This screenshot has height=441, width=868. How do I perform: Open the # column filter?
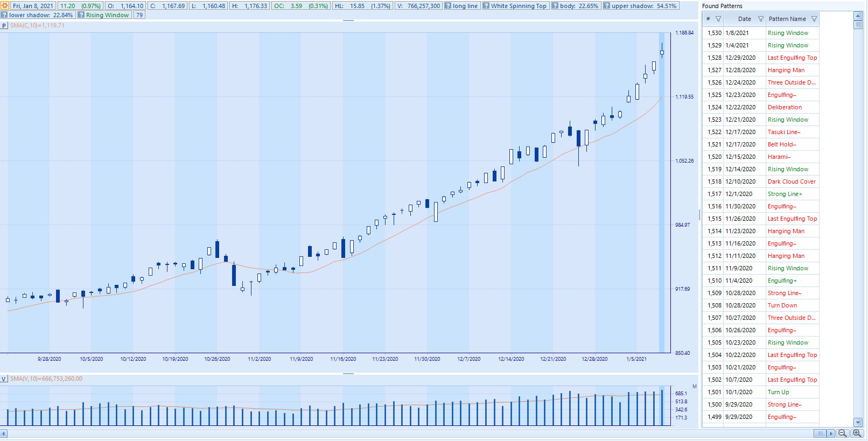(718, 19)
